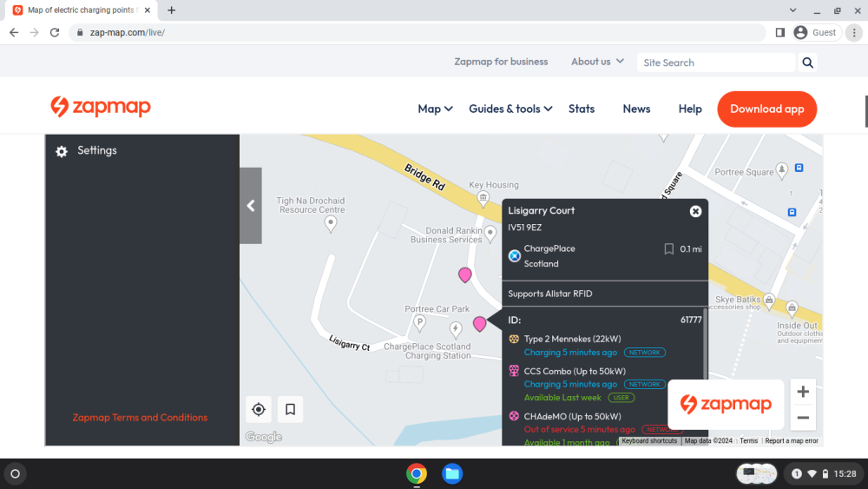868x489 pixels.
Task: Open the Help page
Action: tap(690, 109)
